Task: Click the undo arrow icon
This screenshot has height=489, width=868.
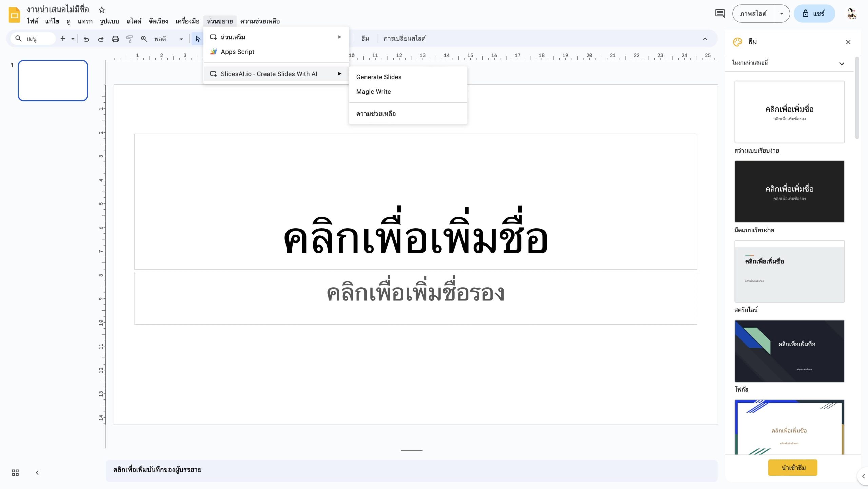Action: (86, 39)
